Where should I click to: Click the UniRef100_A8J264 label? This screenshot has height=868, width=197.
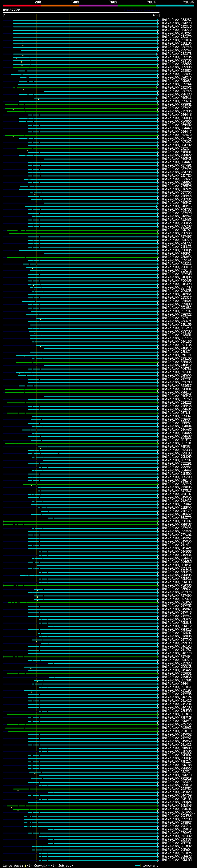[x=177, y=33]
